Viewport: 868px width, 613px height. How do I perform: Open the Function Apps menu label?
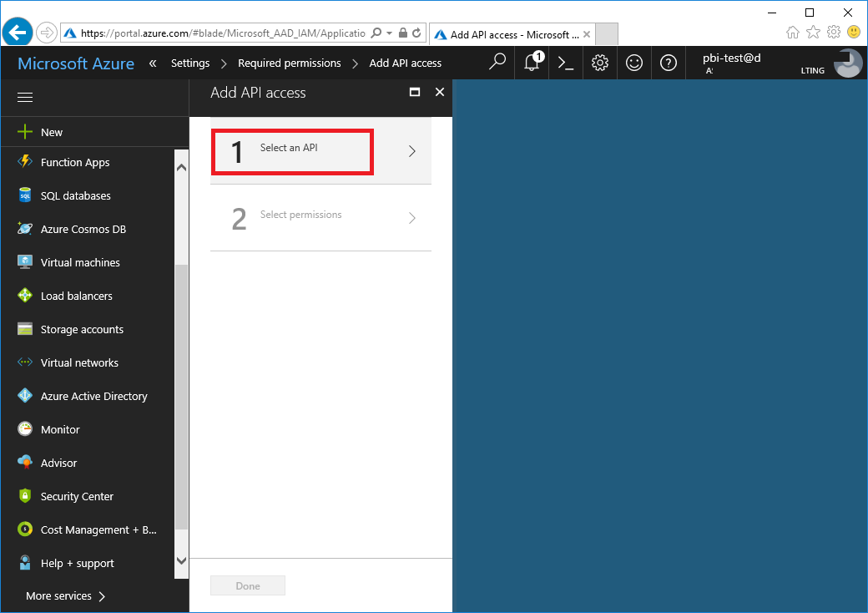tap(75, 162)
